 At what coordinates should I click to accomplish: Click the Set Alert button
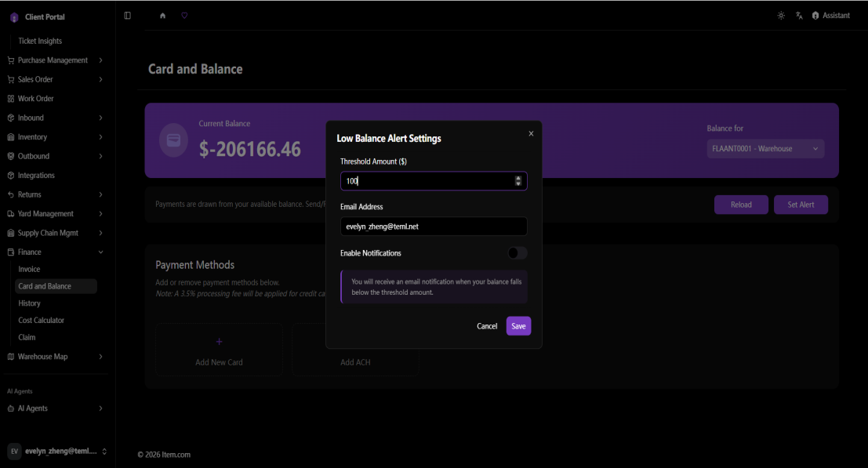coord(801,205)
